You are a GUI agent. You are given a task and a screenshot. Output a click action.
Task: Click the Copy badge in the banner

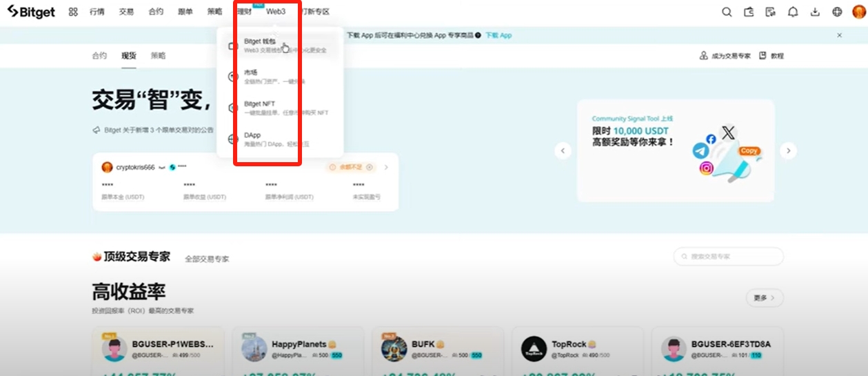pos(749,151)
